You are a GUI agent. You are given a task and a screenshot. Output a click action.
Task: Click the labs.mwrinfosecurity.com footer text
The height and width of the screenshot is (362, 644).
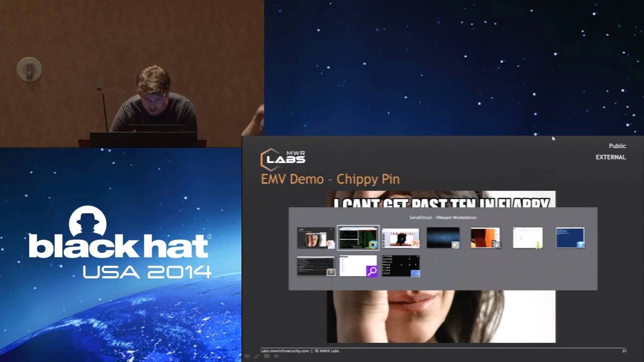(285, 351)
